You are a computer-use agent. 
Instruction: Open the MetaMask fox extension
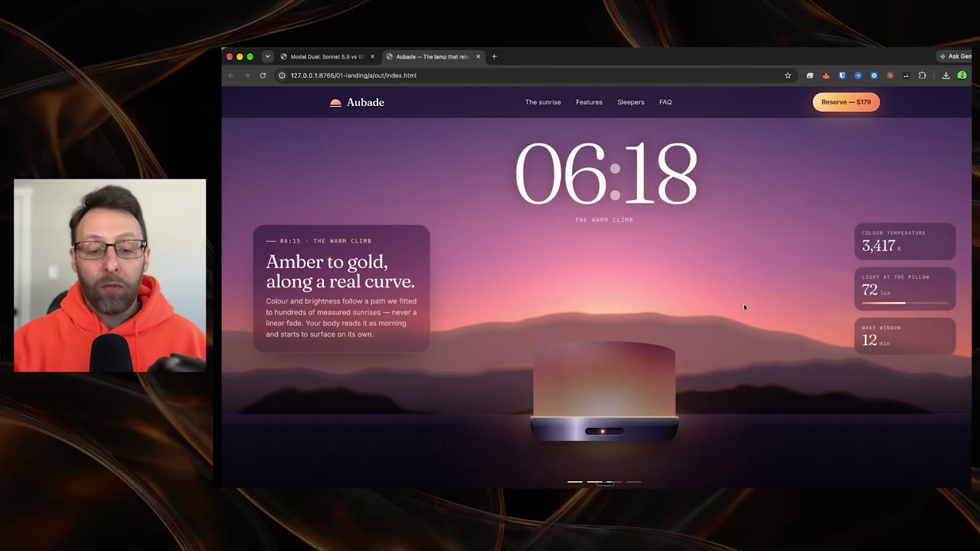tap(826, 75)
